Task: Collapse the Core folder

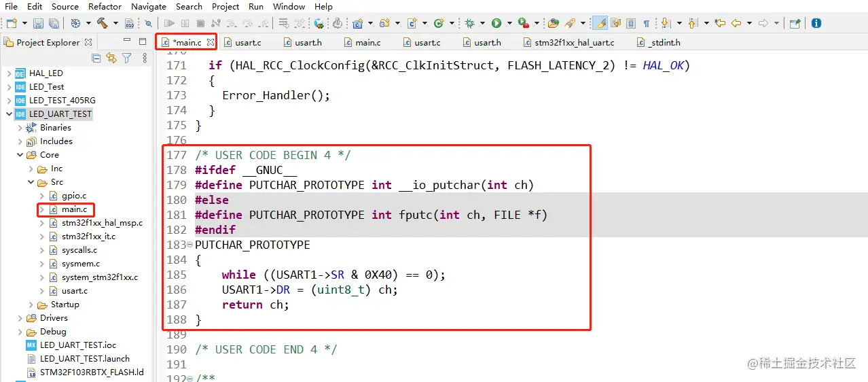Action: coord(20,155)
